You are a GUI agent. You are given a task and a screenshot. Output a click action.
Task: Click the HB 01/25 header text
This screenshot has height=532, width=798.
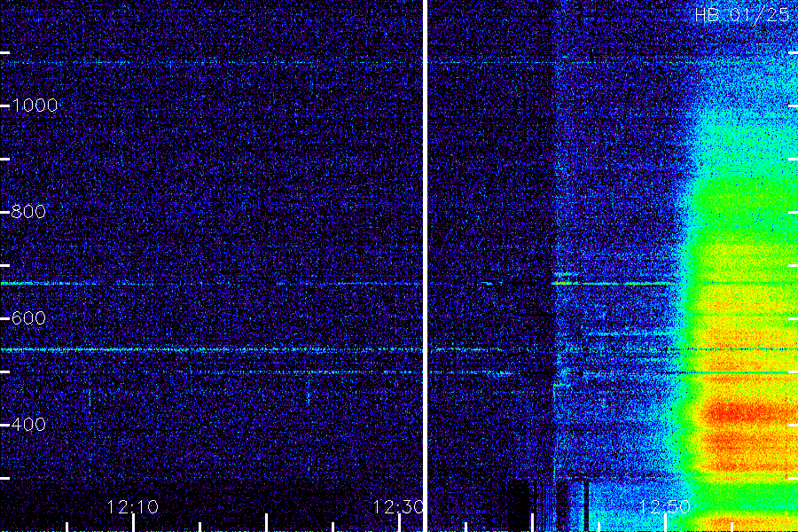(x=742, y=15)
